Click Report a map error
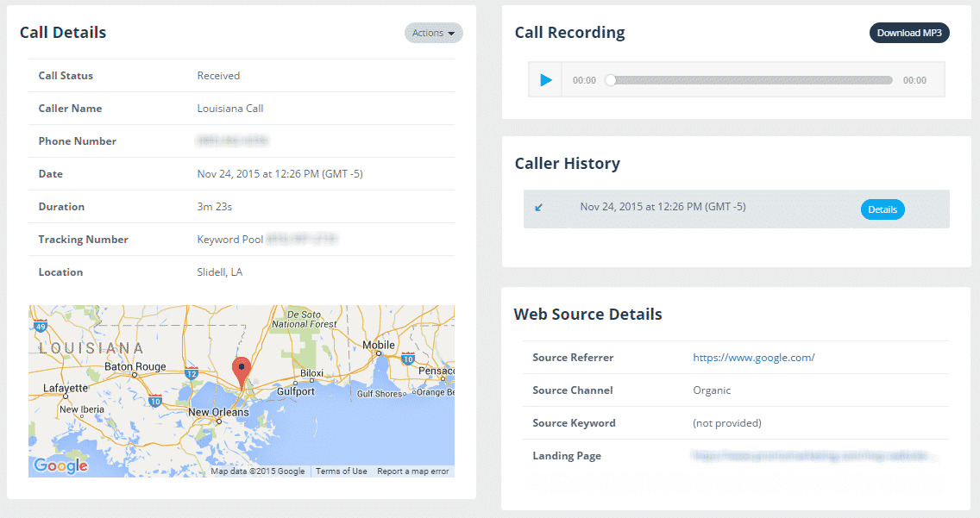This screenshot has height=518, width=980. pyautogui.click(x=411, y=471)
